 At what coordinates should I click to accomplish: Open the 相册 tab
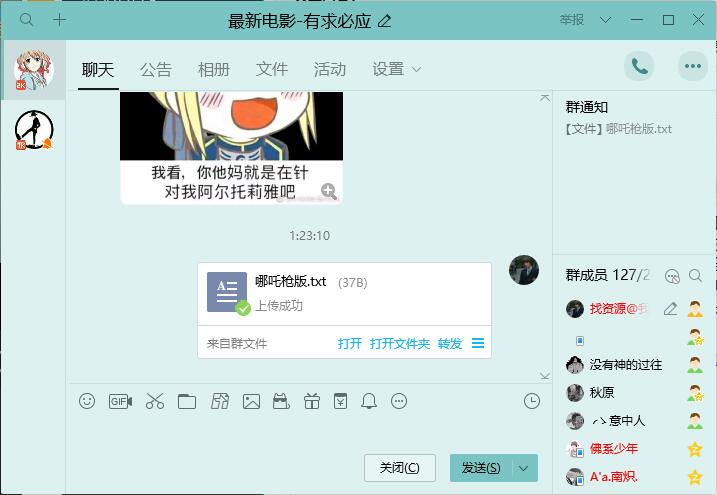pos(214,70)
